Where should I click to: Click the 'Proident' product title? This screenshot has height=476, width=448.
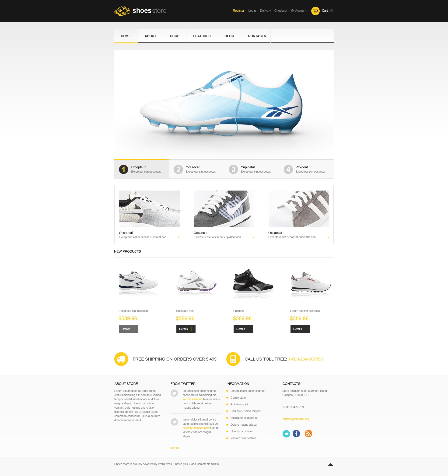[238, 311]
